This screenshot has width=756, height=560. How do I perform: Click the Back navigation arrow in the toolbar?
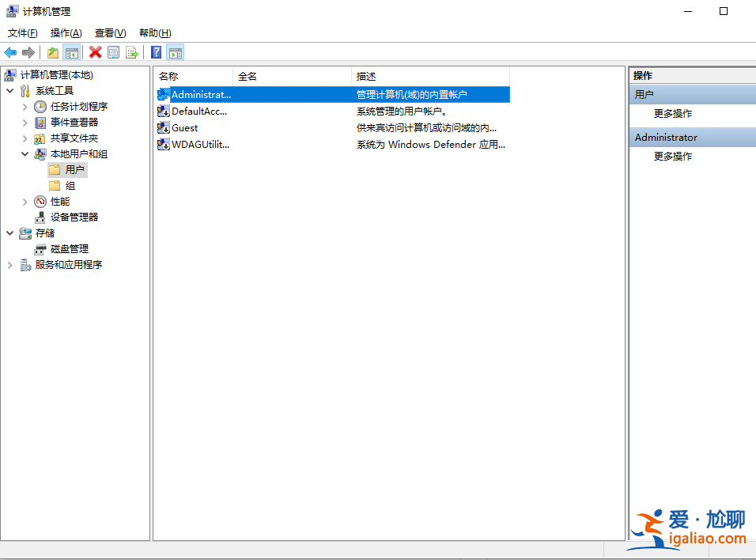pos(10,52)
